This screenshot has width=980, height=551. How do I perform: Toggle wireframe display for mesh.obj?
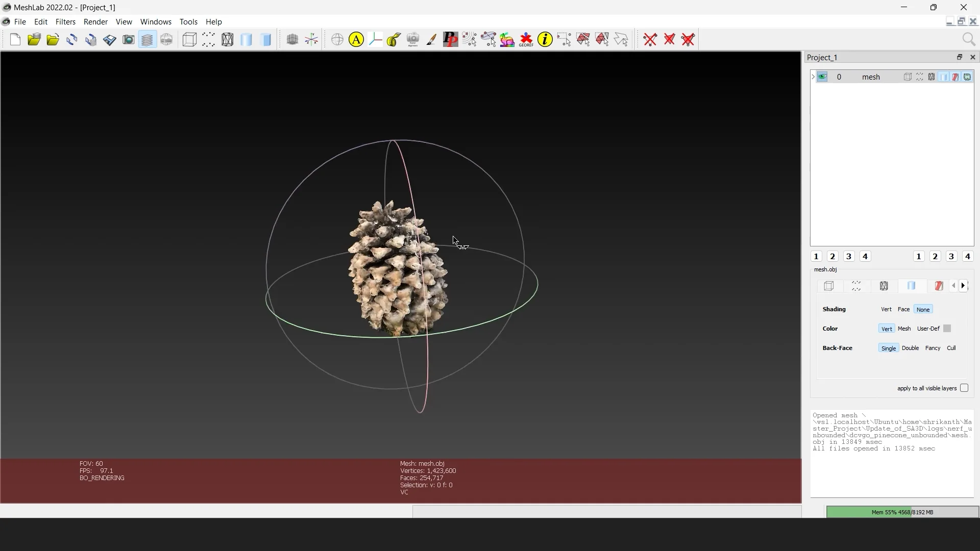point(884,286)
